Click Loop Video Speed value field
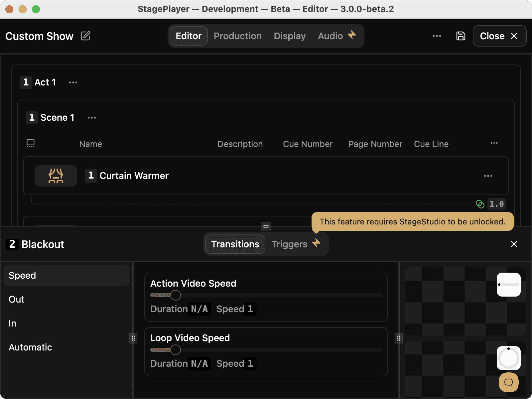The width and height of the screenshot is (532, 399). [x=250, y=363]
